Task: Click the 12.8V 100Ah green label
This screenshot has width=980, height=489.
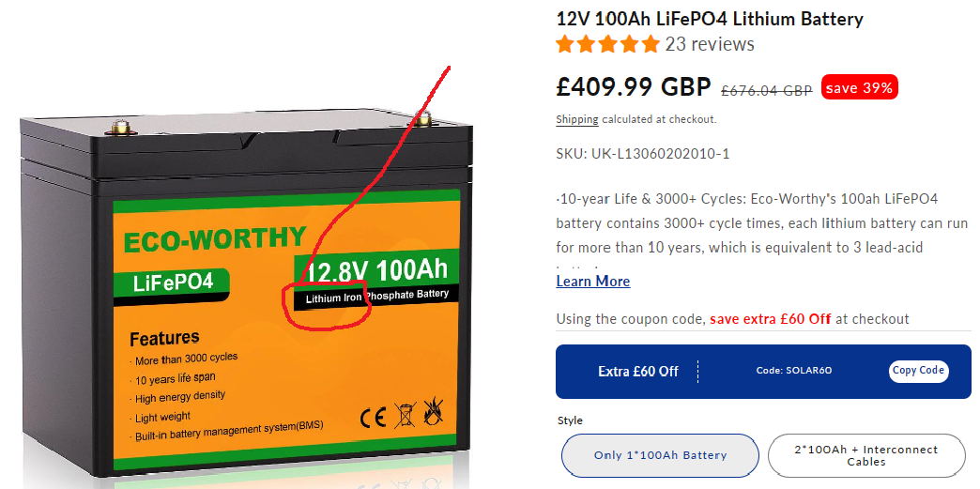Action: tap(376, 270)
